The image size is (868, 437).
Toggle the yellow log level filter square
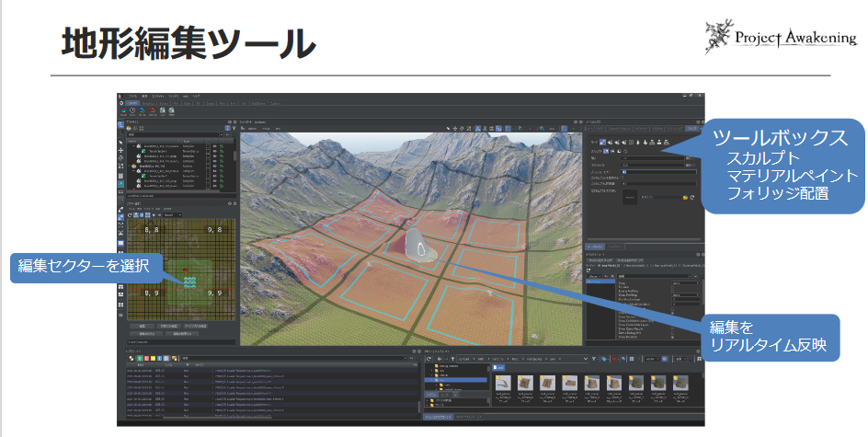tap(153, 359)
